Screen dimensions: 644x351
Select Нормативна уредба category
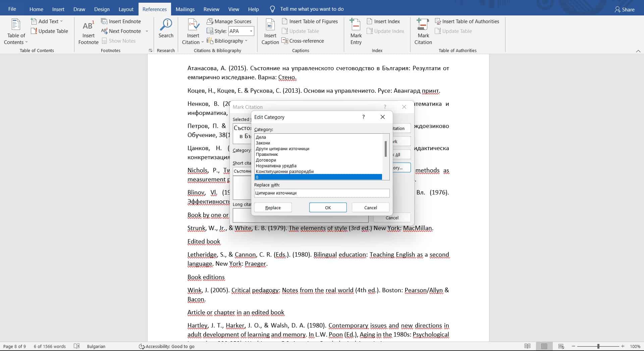click(318, 166)
